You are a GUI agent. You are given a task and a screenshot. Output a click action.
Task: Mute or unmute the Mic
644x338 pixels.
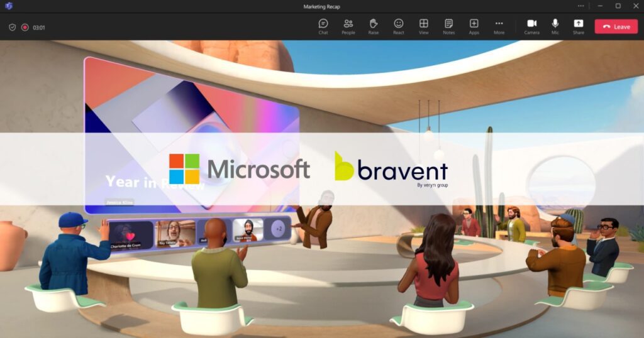[x=555, y=26]
